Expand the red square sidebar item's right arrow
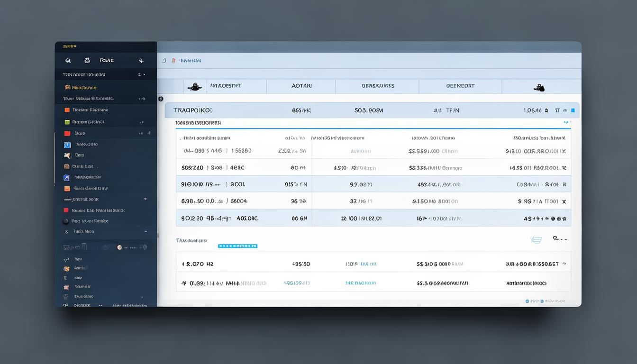 point(141,134)
